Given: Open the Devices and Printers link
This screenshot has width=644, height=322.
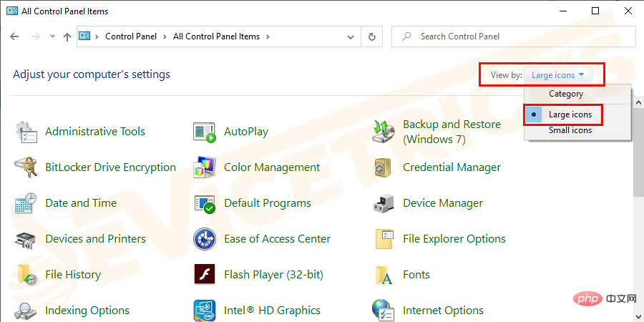Looking at the screenshot, I should click(x=95, y=239).
